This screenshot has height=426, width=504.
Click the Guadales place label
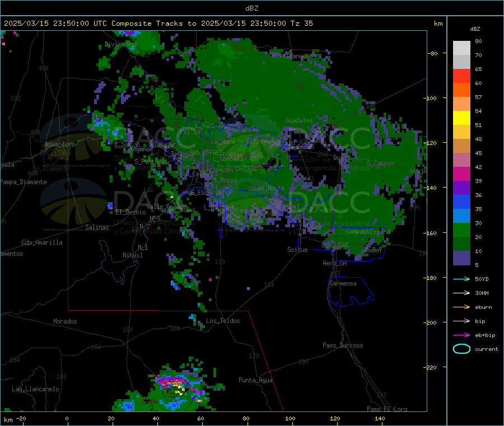coord(299,120)
